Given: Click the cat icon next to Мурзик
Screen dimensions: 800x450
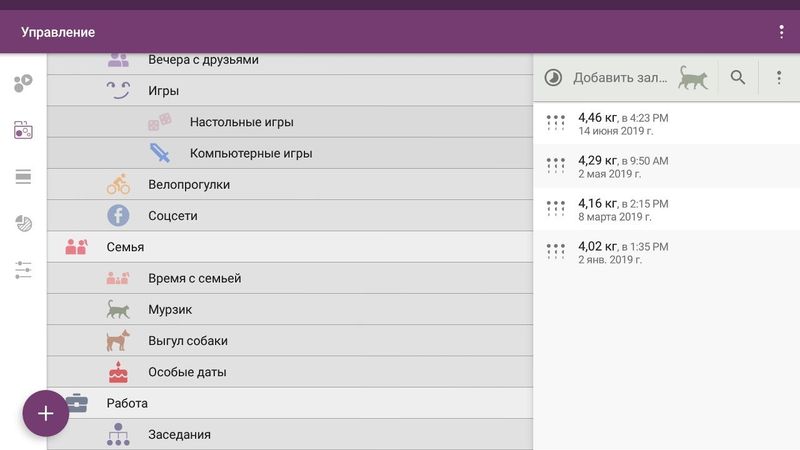Looking at the screenshot, I should [118, 309].
